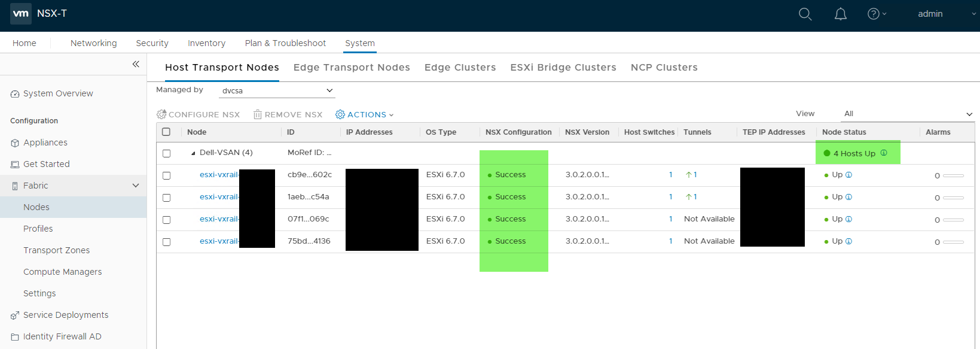
Task: Click host switches count for host cb9e...602c
Action: click(x=671, y=175)
